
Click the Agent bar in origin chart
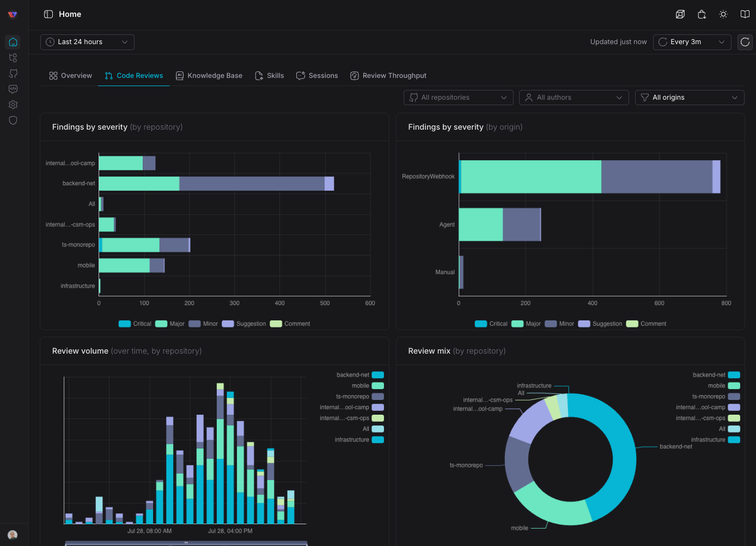[x=499, y=225]
